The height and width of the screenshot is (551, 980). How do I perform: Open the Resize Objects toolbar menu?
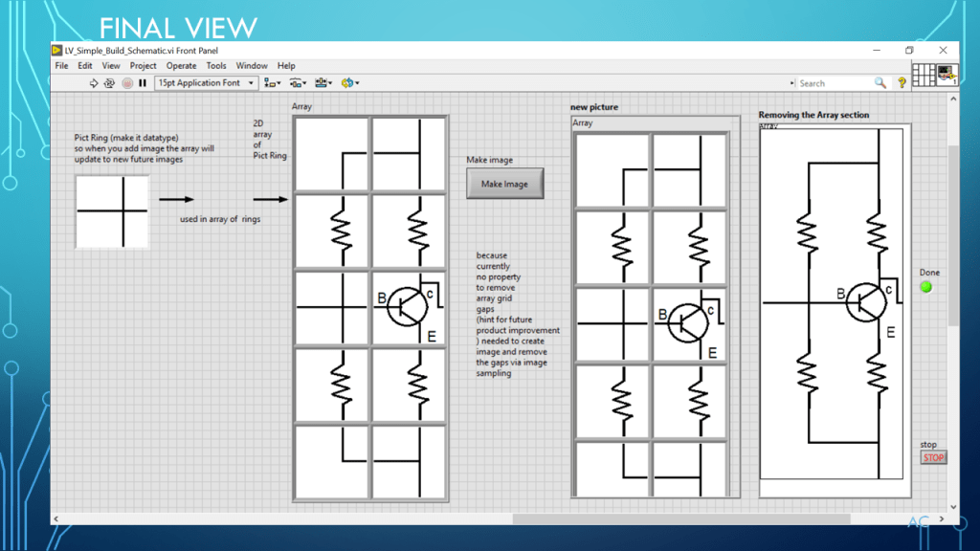323,83
